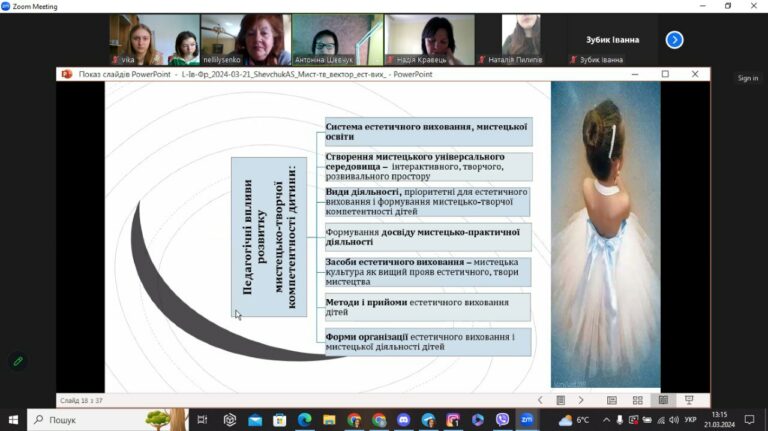Screen dimensions: 768x431
Task: Click the green annotation pencil icon
Action: coord(18,361)
